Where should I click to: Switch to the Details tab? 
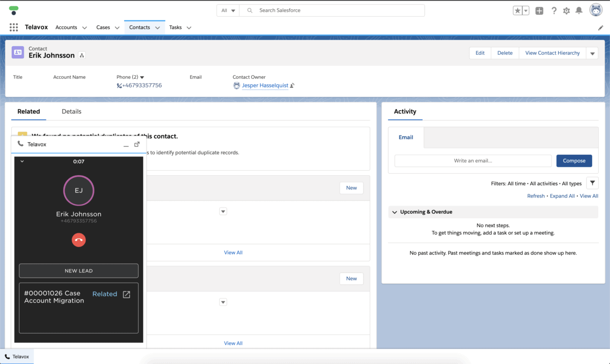pyautogui.click(x=72, y=112)
